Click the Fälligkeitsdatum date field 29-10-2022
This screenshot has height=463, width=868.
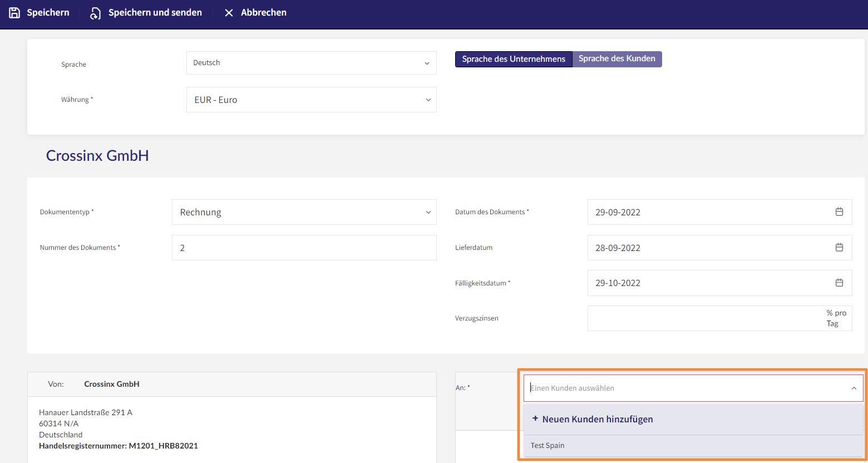tap(720, 283)
